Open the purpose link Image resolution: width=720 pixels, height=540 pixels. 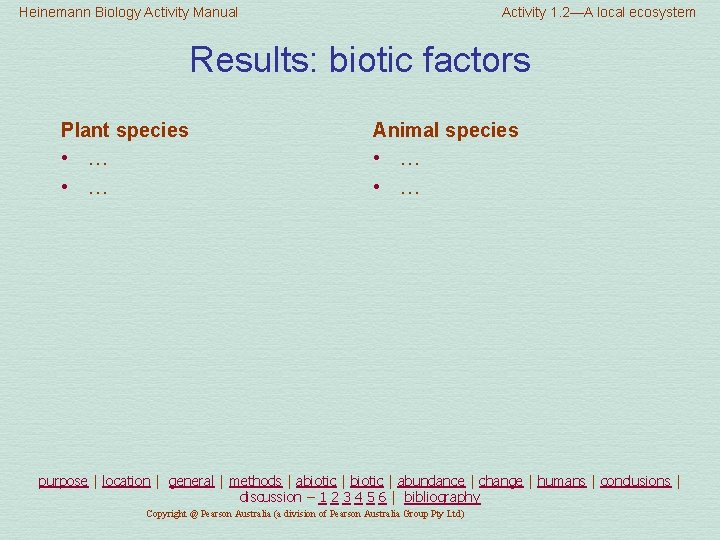(x=63, y=481)
